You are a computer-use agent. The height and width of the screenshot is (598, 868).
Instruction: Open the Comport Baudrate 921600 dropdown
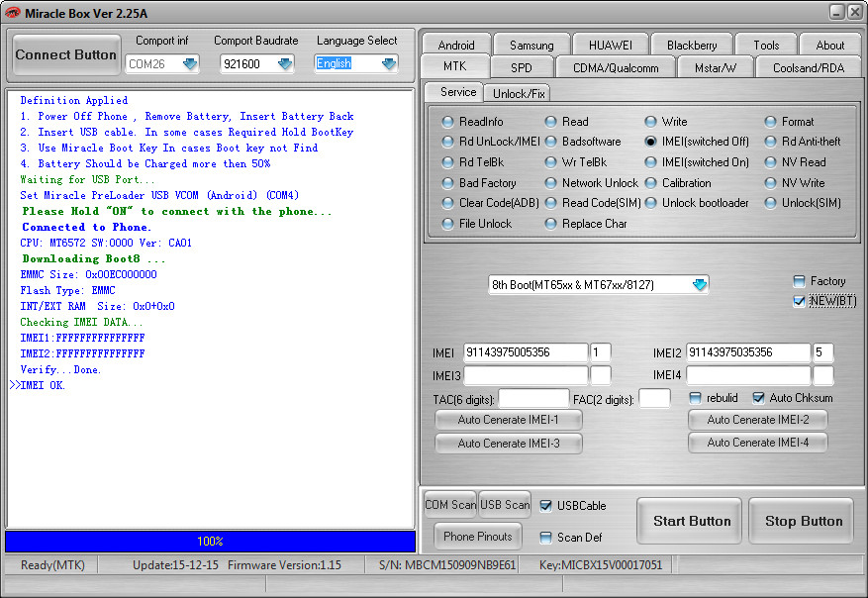point(285,63)
